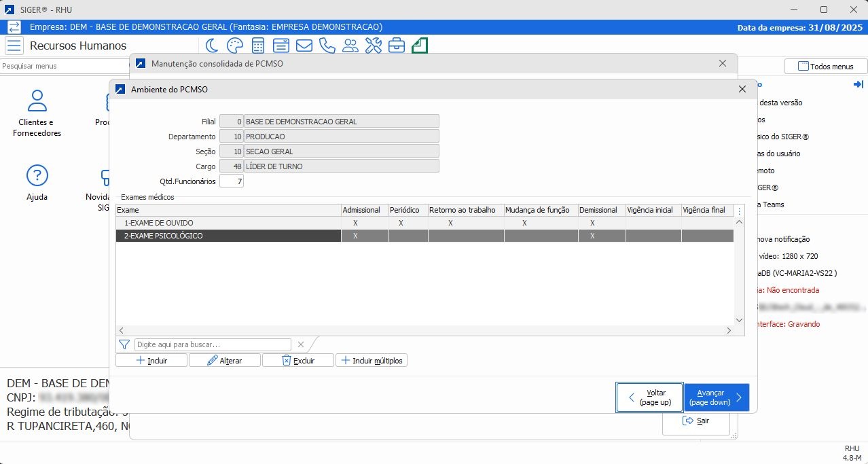Toggle dark mode moon icon

213,46
